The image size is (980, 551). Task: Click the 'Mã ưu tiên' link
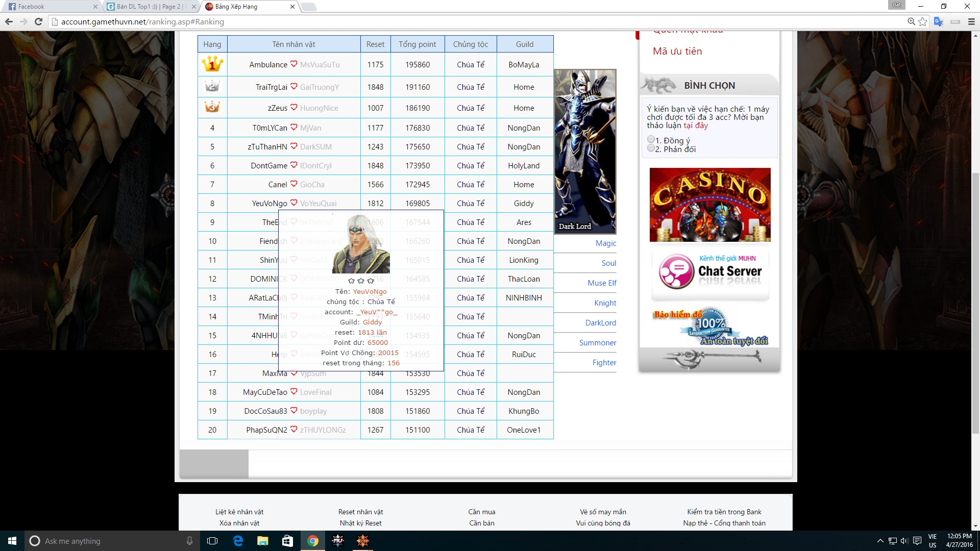(677, 51)
